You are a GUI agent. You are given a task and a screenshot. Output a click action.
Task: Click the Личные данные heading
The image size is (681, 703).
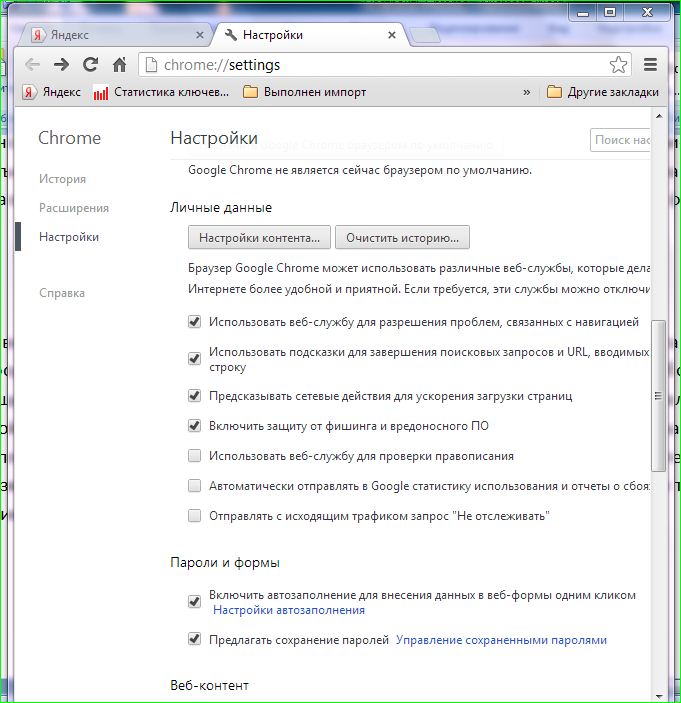coord(221,208)
